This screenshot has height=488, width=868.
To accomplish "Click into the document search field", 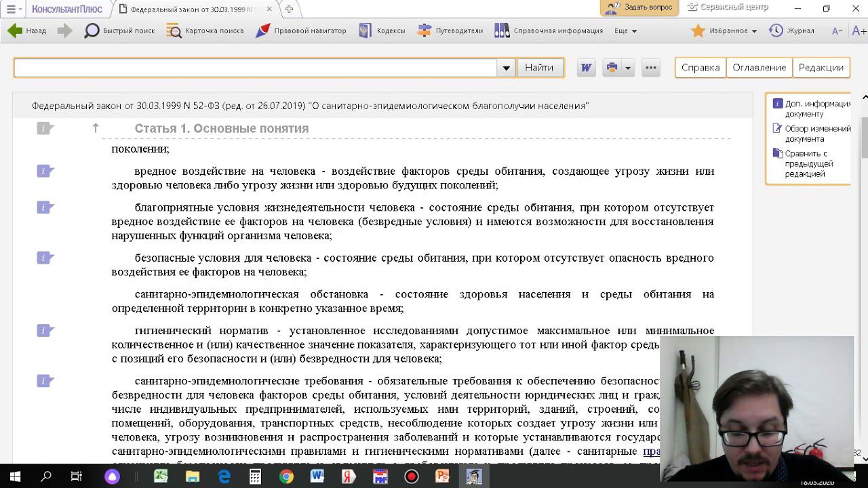I will 256,68.
